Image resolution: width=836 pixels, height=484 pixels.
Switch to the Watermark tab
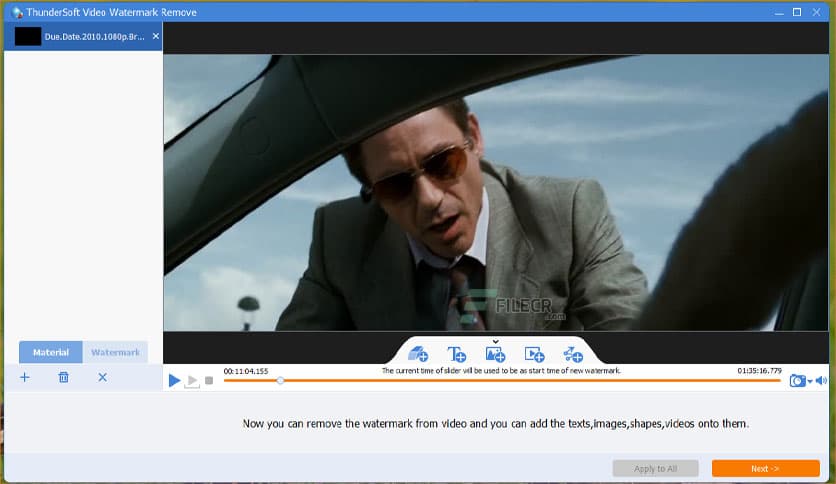(x=115, y=352)
